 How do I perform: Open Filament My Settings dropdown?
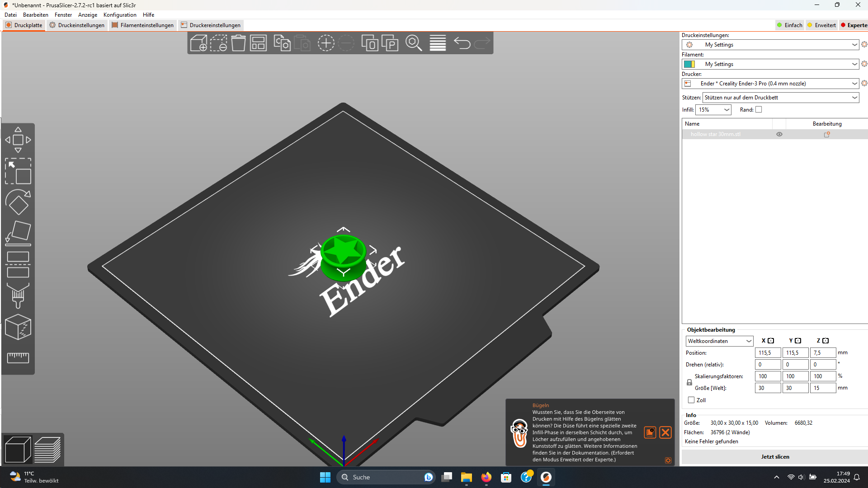click(770, 64)
